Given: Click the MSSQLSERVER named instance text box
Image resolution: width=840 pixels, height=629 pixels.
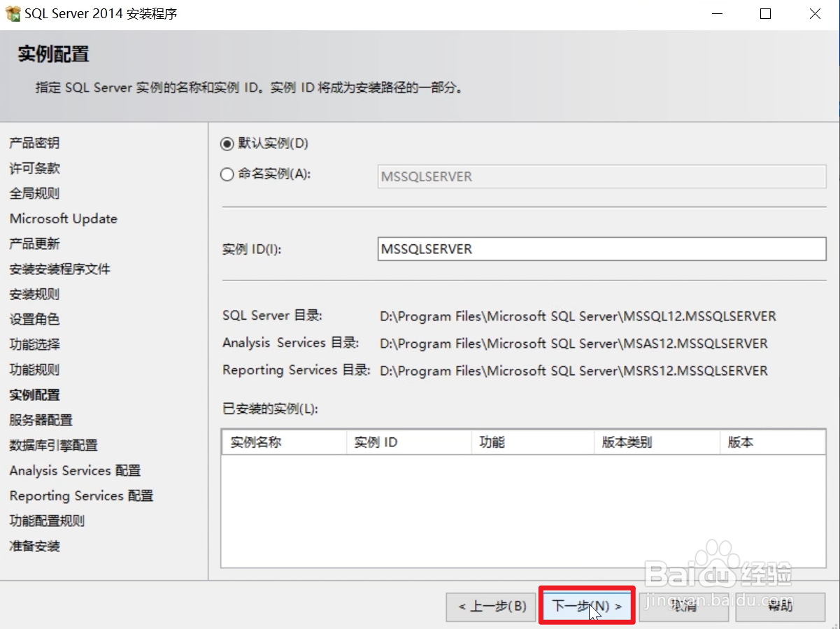Looking at the screenshot, I should coord(601,176).
